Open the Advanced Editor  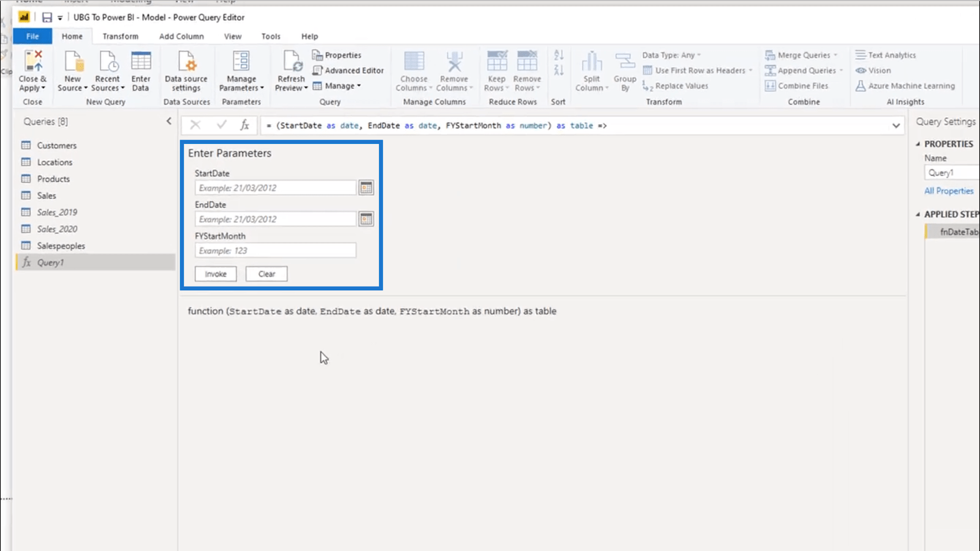pyautogui.click(x=348, y=70)
